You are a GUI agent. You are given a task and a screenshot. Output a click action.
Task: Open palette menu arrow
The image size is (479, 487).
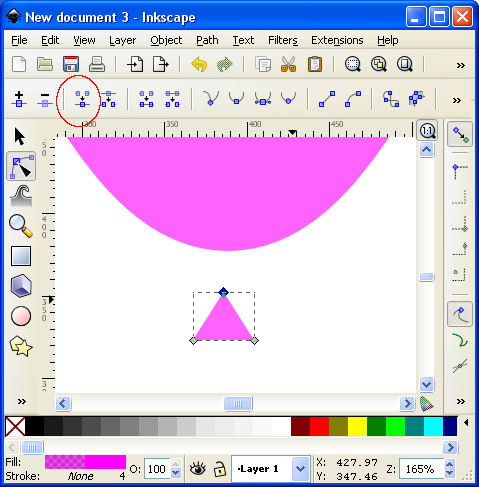click(x=466, y=423)
